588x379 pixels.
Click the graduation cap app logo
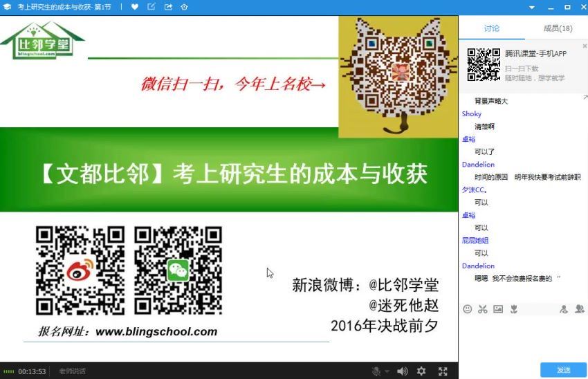point(7,7)
